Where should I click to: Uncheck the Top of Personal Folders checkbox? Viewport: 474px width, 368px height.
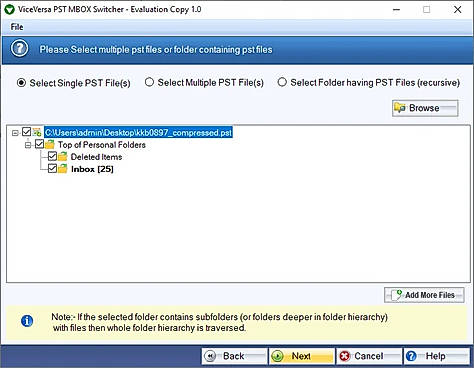[x=39, y=144]
